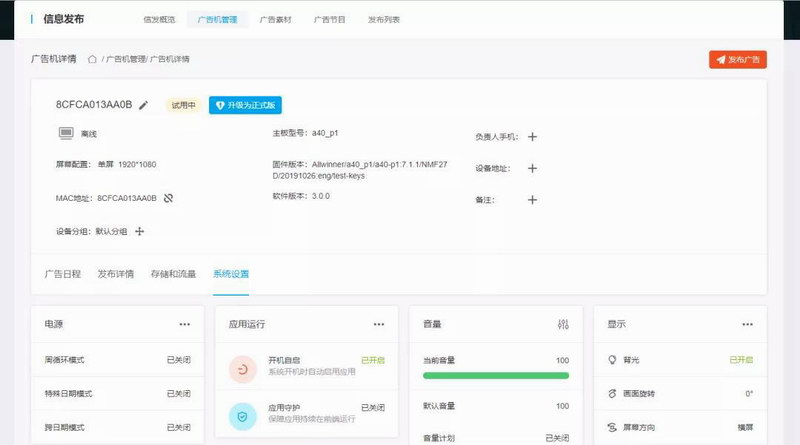This screenshot has width=800, height=445.
Task: Click the pencil icon to rename device 8CFCA013AA0B
Action: 143,105
